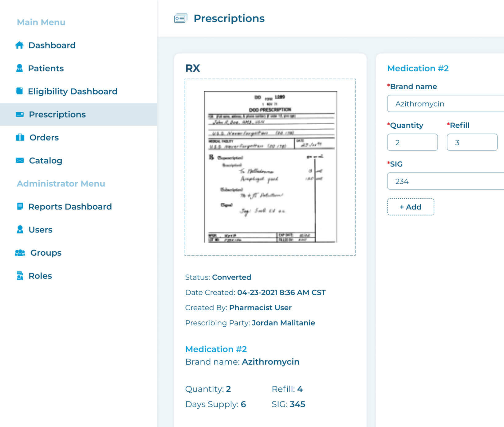Click the SIG input field
504x427 pixels.
pos(446,181)
